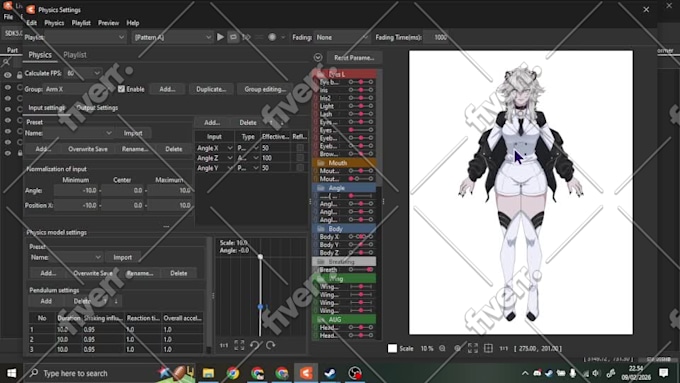Toggle topmost eye visibility icon in Part panel
The width and height of the screenshot is (680, 383).
click(x=7, y=75)
